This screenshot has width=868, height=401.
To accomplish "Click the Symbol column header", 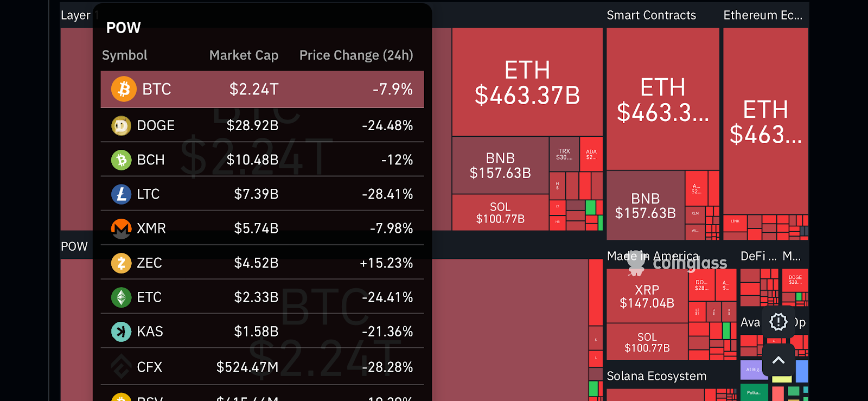I will tap(124, 55).
